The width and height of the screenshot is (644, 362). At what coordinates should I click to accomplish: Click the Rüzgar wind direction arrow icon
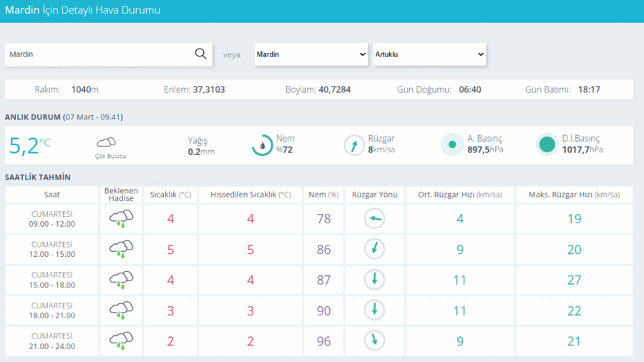[354, 145]
